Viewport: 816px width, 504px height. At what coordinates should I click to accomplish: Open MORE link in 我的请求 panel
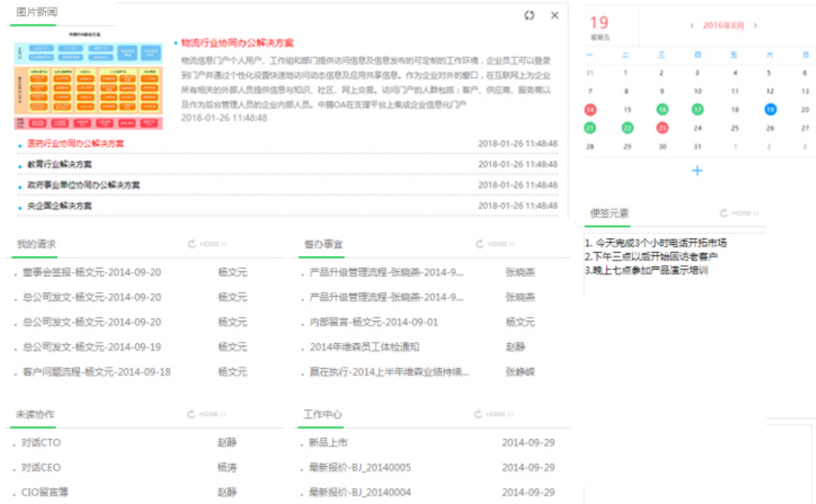[x=214, y=244]
